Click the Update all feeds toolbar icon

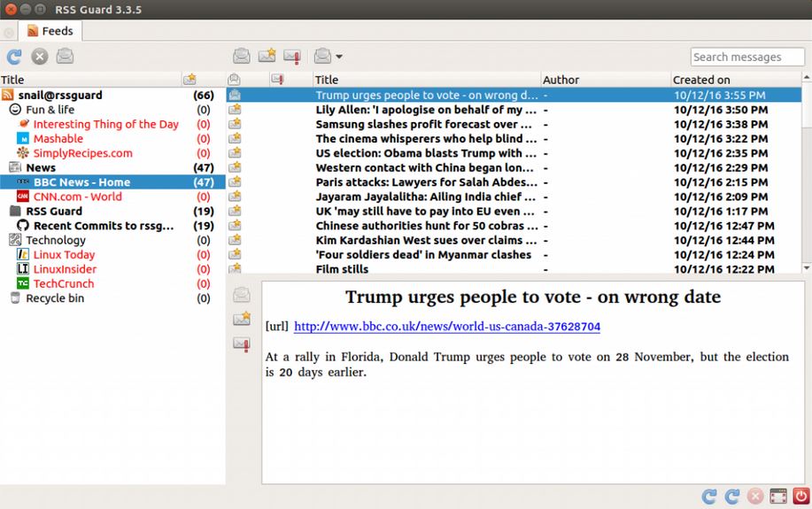click(14, 57)
